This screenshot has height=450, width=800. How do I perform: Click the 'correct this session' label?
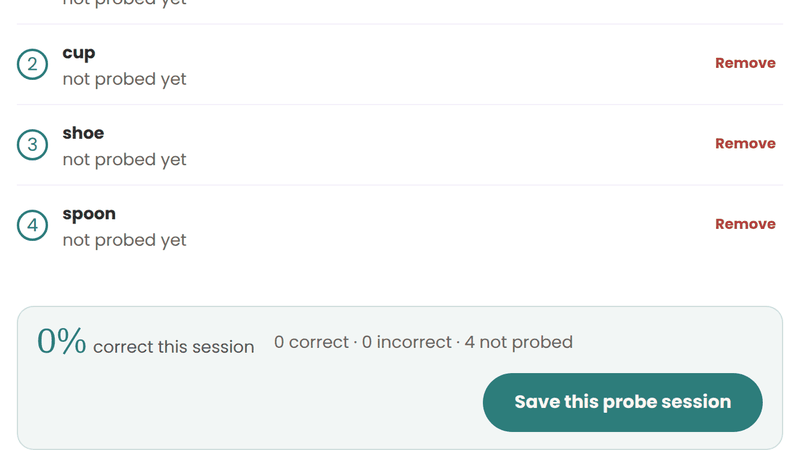tap(173, 347)
